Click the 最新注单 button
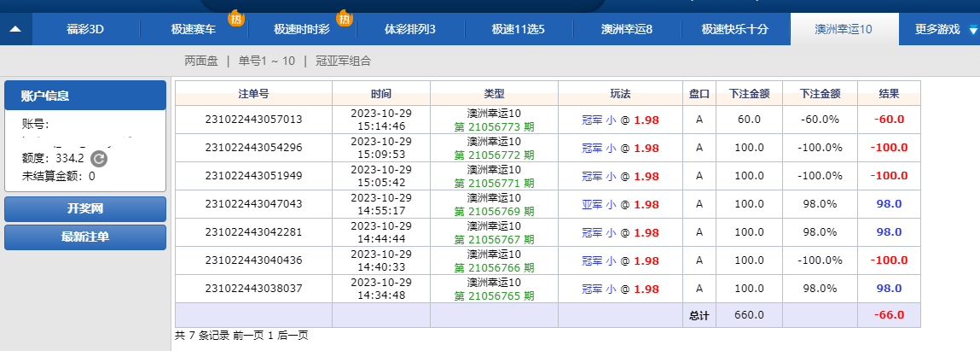The image size is (980, 351). click(84, 237)
